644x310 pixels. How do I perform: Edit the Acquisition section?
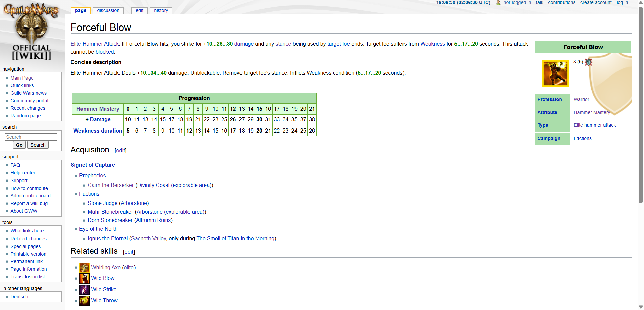pyautogui.click(x=121, y=151)
